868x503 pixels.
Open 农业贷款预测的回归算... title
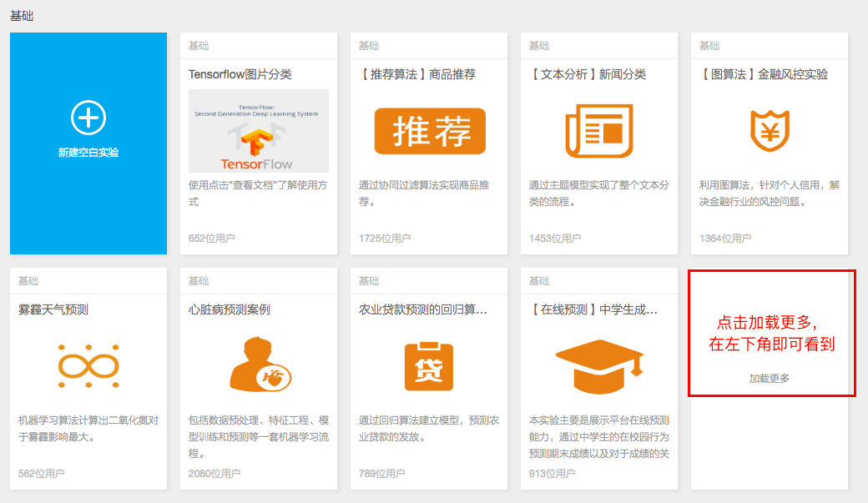point(423,309)
